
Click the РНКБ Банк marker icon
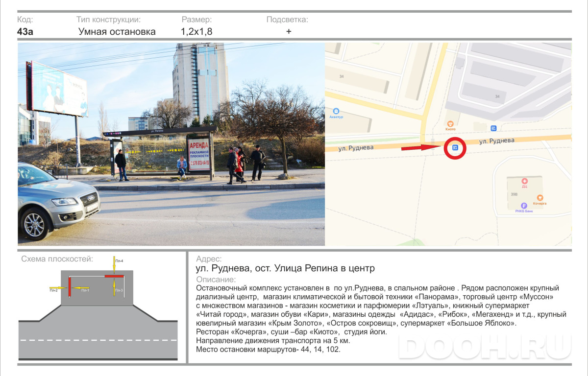point(524,206)
